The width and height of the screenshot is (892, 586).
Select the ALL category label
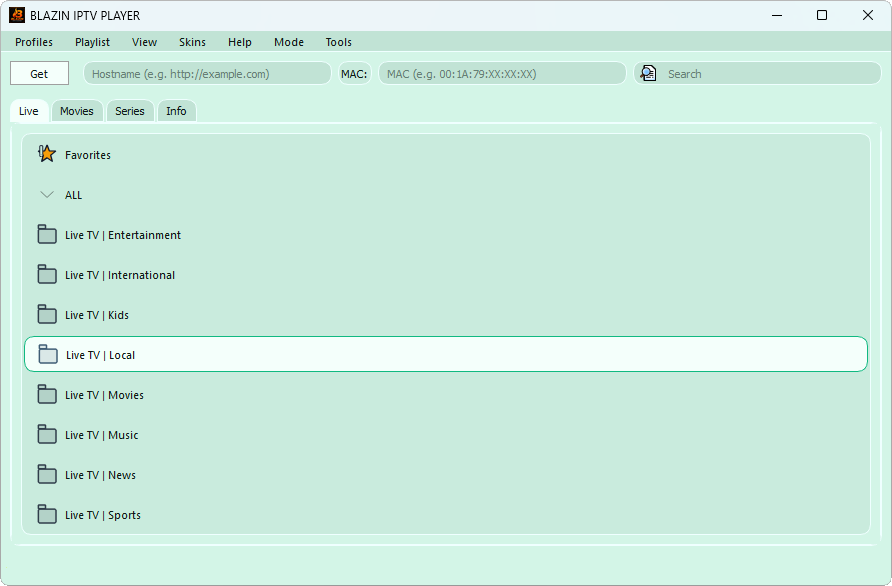tap(73, 195)
